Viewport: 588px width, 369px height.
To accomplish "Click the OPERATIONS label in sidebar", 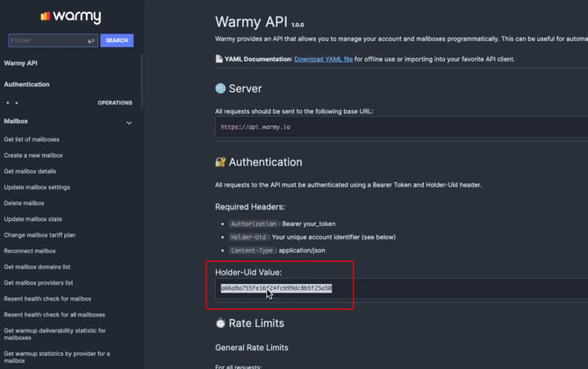I will click(115, 103).
